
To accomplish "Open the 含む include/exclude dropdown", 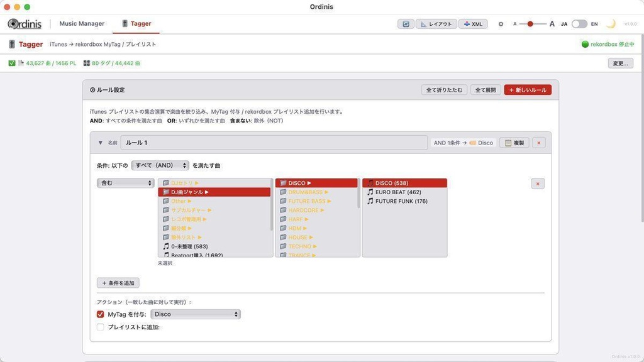I will point(126,183).
